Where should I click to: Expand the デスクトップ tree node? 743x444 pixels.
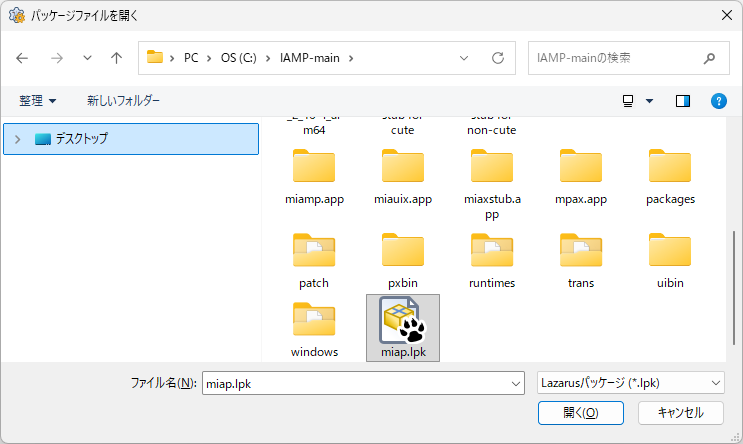pos(18,139)
